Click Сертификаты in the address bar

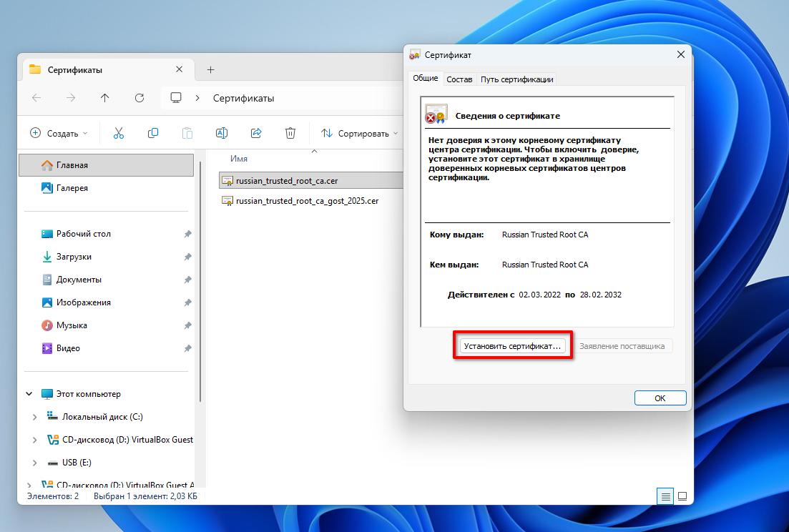pos(243,98)
